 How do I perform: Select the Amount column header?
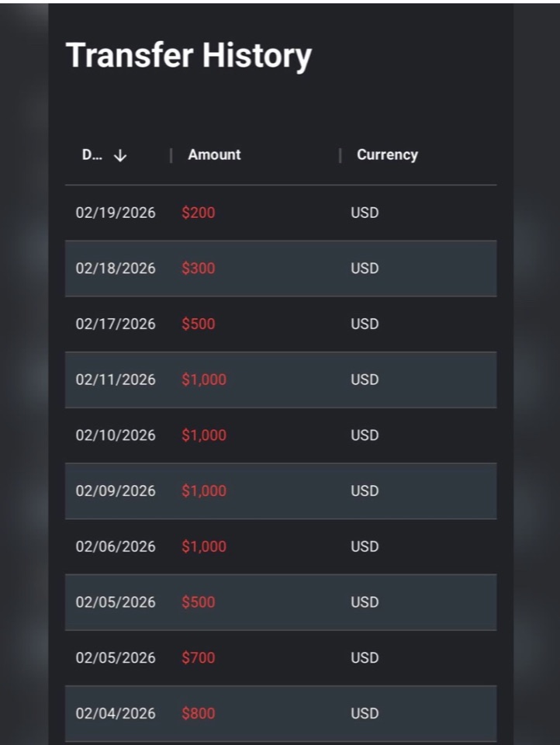tap(214, 155)
